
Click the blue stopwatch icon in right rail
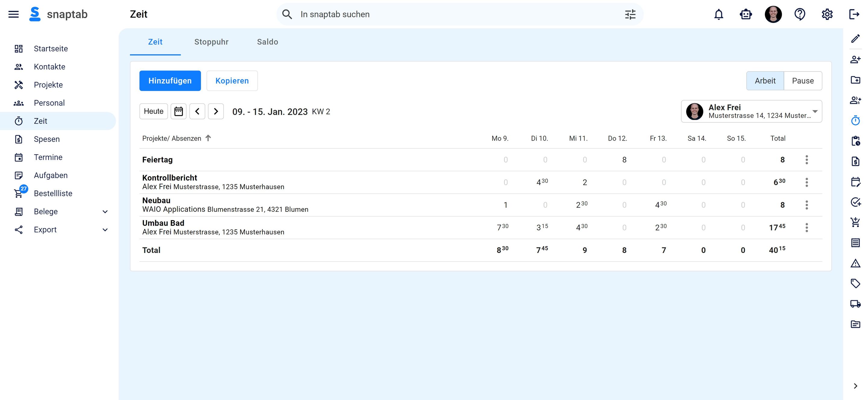tap(855, 120)
